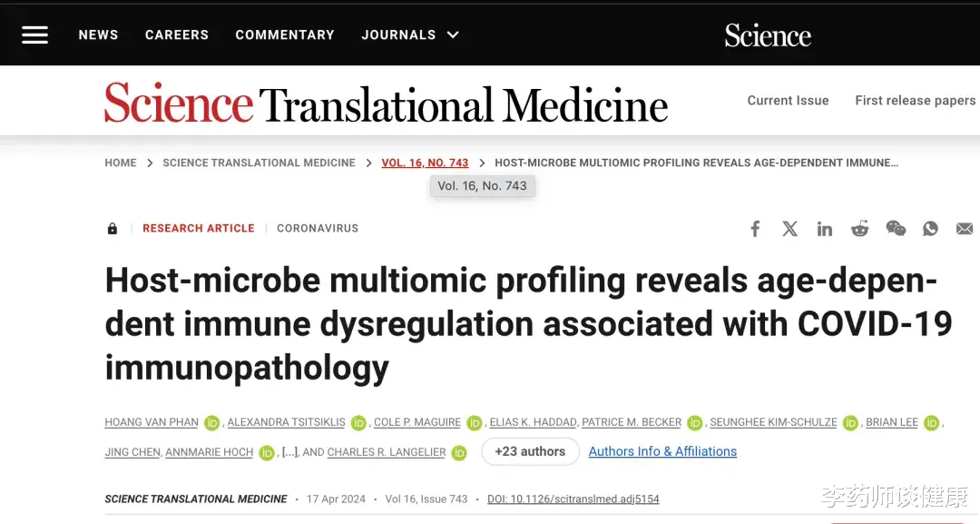Viewport: 980px width, 524px height.
Task: Email article using envelope icon
Action: coord(965,229)
